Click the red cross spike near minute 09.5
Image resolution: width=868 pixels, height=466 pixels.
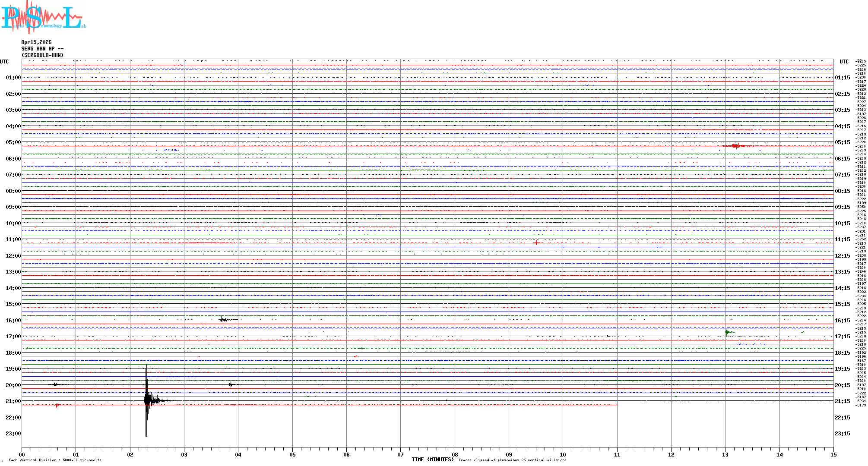(x=536, y=242)
